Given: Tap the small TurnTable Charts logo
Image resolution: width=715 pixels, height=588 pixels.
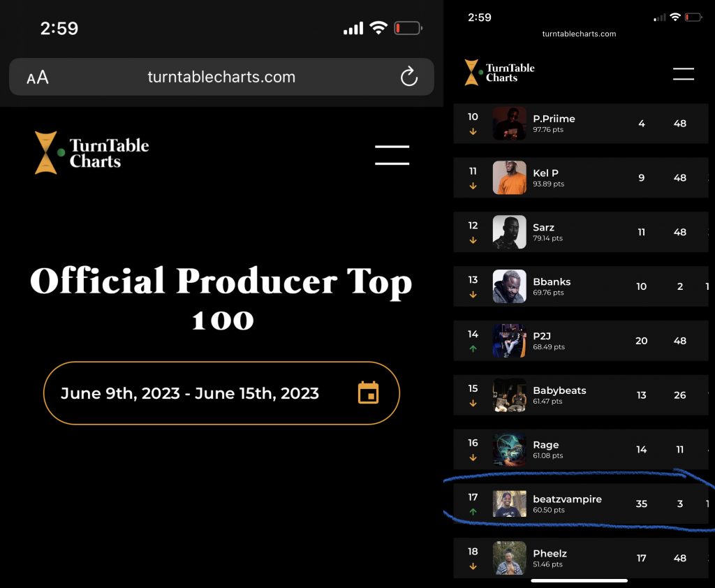Looking at the screenshot, I should click(x=499, y=73).
